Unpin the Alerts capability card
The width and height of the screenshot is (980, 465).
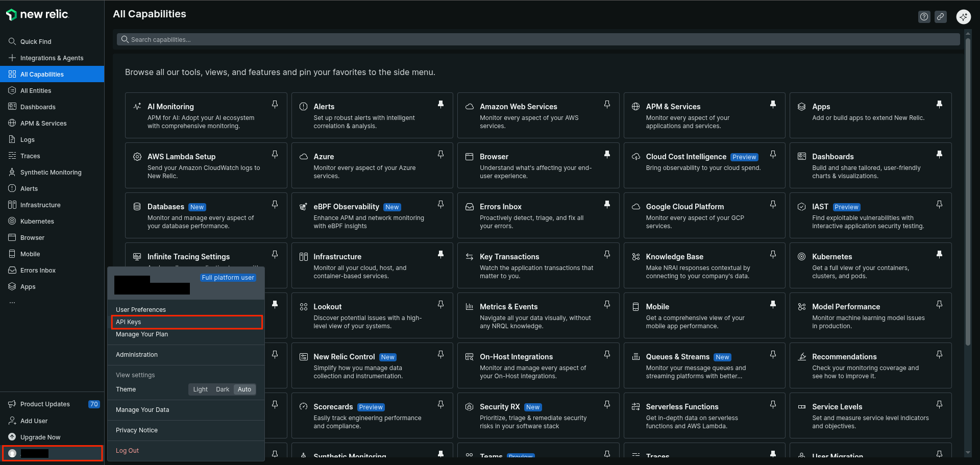pos(440,105)
